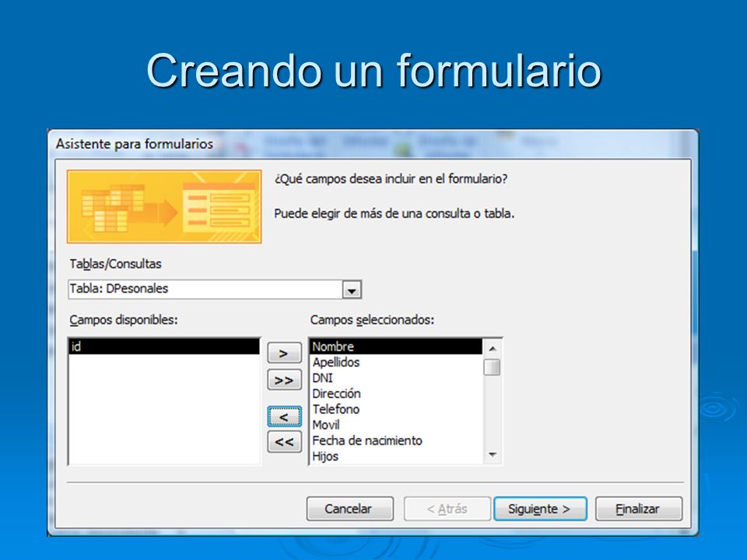Image resolution: width=747 pixels, height=560 pixels.
Task: Open the Tablas/Consultas dropdown arrow
Action: [352, 289]
